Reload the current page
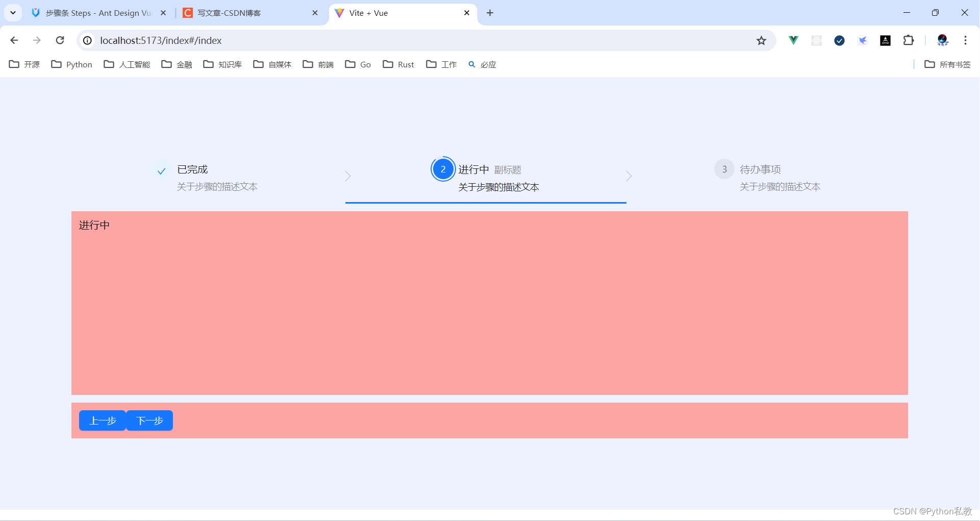This screenshot has height=521, width=980. click(60, 40)
